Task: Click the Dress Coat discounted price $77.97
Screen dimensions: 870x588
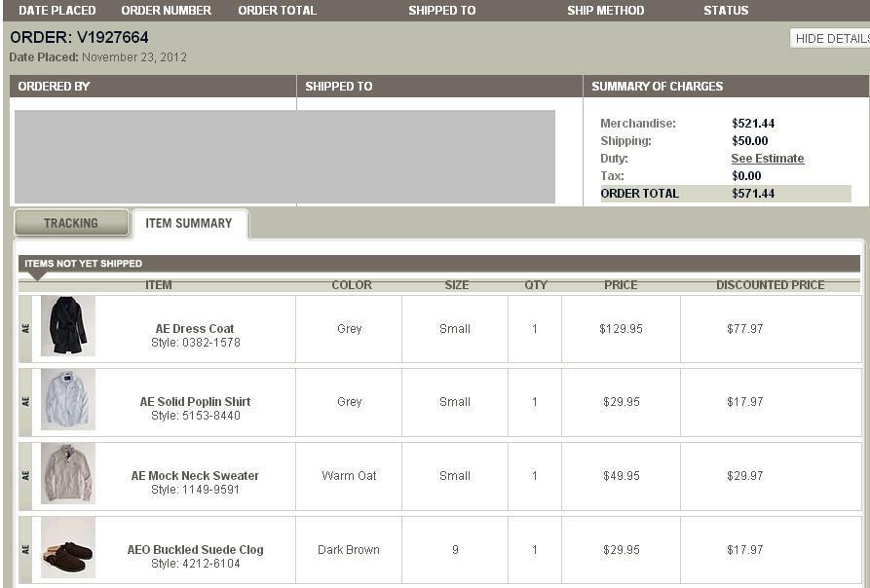Action: click(744, 329)
